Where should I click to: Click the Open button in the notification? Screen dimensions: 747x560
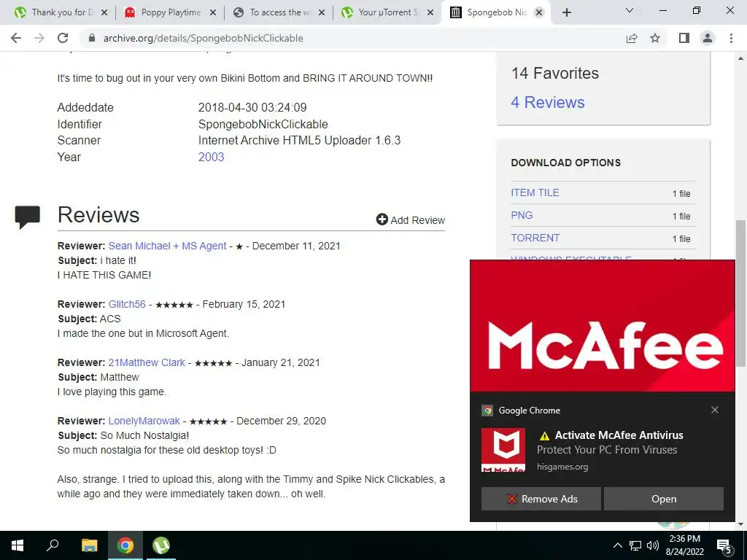(664, 499)
